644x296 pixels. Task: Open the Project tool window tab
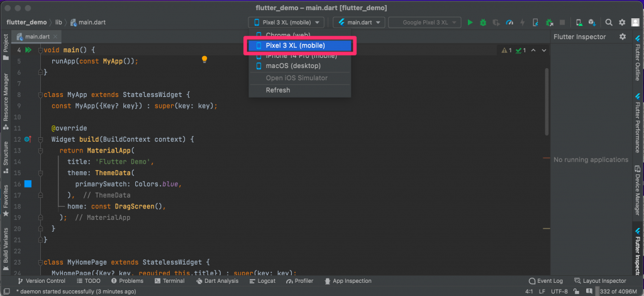pyautogui.click(x=6, y=47)
